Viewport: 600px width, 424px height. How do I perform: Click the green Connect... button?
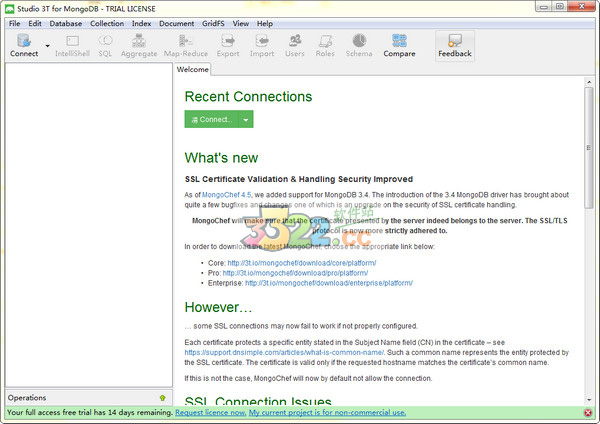(x=211, y=119)
